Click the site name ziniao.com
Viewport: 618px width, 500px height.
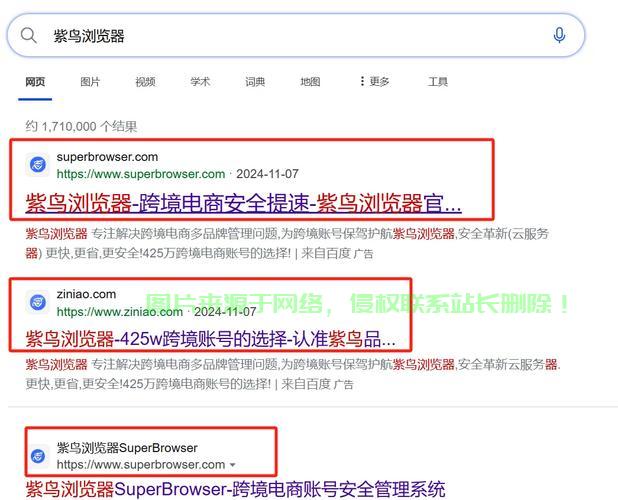point(86,294)
